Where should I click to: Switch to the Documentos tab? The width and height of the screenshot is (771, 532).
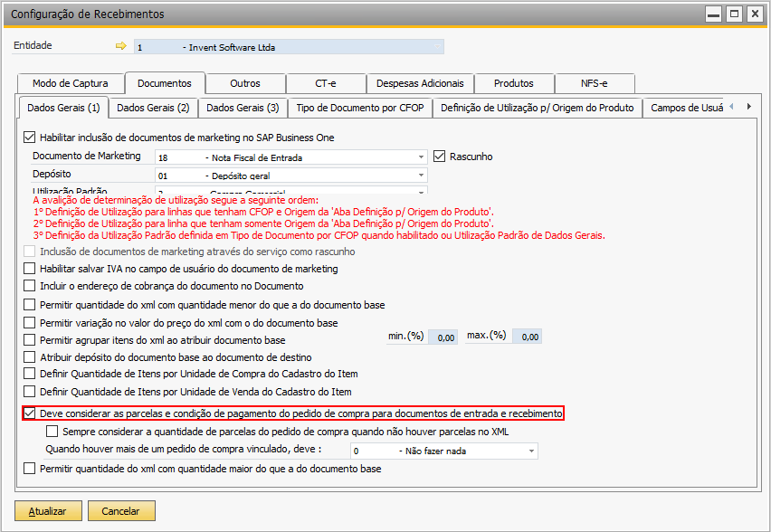[165, 83]
